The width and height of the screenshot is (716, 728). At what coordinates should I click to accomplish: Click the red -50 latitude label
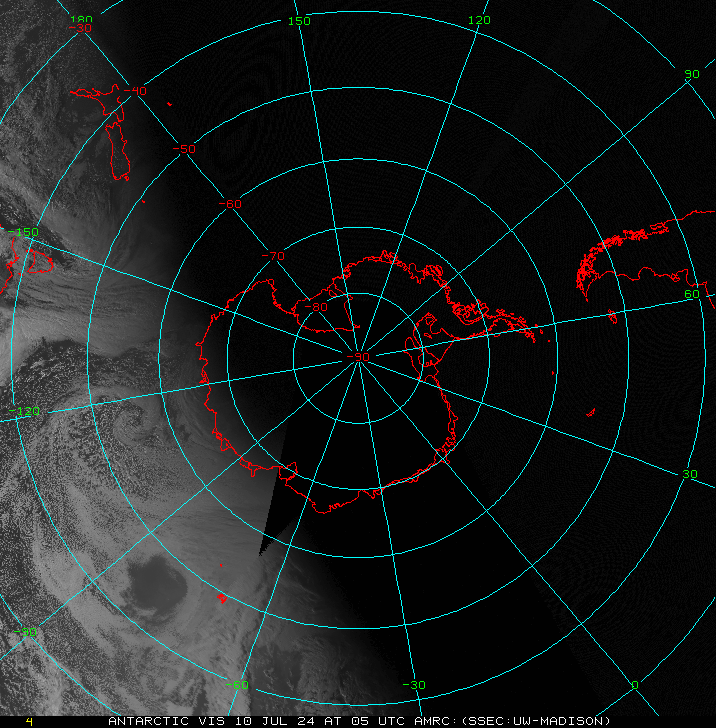(184, 149)
